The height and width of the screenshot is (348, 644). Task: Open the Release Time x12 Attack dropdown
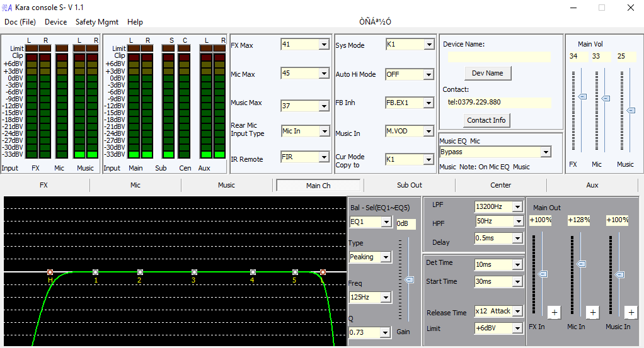click(518, 311)
